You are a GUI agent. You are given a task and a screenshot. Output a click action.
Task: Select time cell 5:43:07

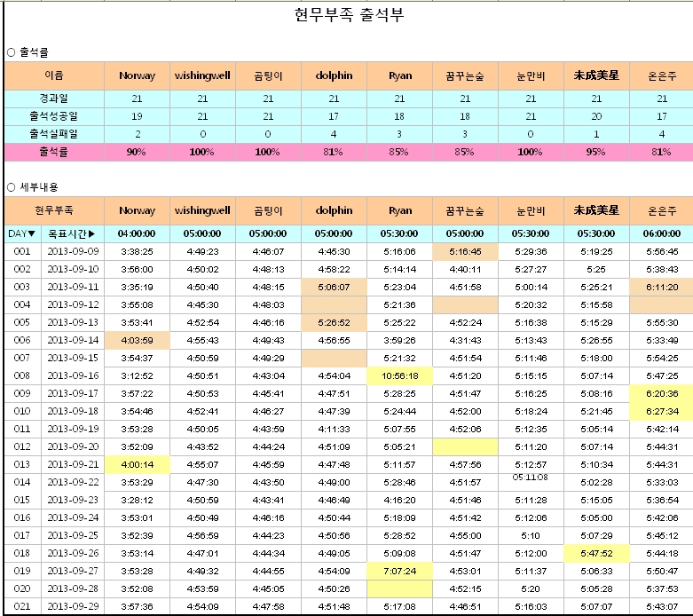(x=662, y=606)
